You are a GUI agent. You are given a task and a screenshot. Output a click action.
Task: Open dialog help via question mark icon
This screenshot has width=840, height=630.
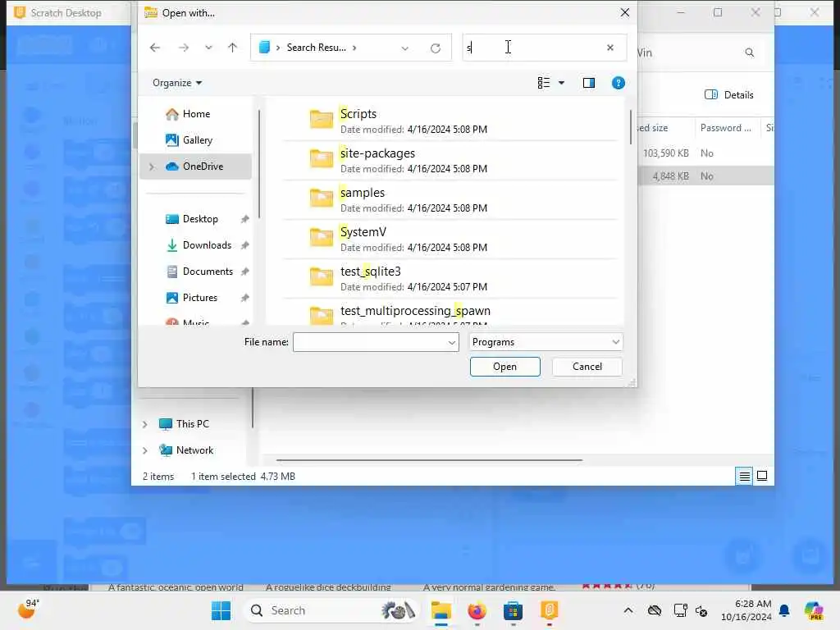click(619, 83)
